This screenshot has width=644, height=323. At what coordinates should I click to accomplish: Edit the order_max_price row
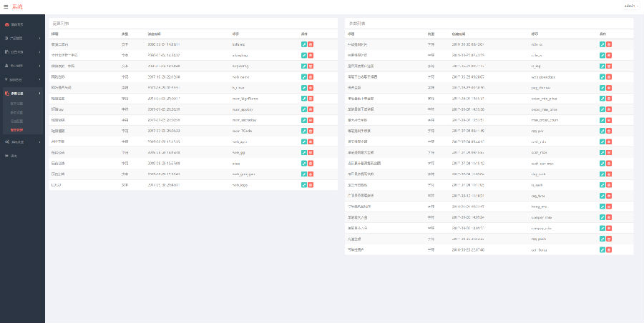tap(602, 109)
